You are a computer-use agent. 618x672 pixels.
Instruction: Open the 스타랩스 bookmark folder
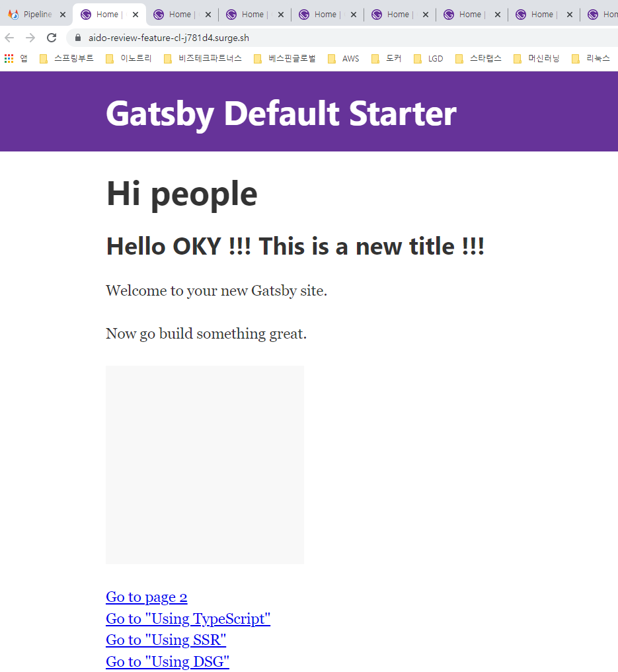pyautogui.click(x=479, y=58)
